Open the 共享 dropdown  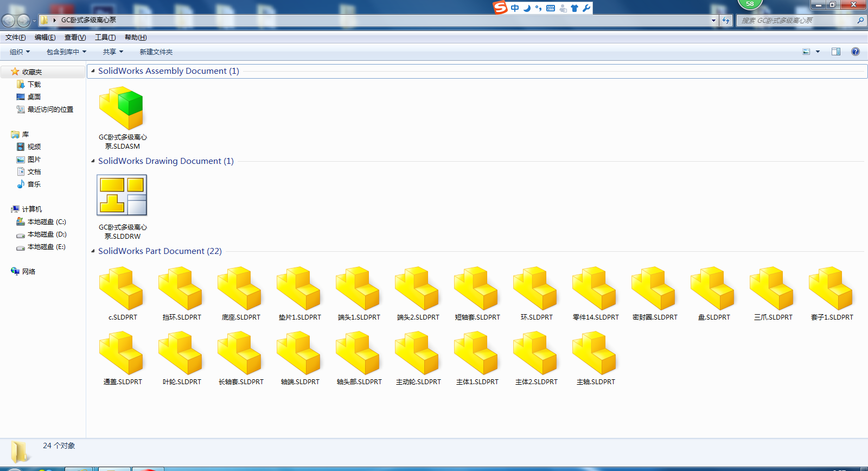(113, 52)
